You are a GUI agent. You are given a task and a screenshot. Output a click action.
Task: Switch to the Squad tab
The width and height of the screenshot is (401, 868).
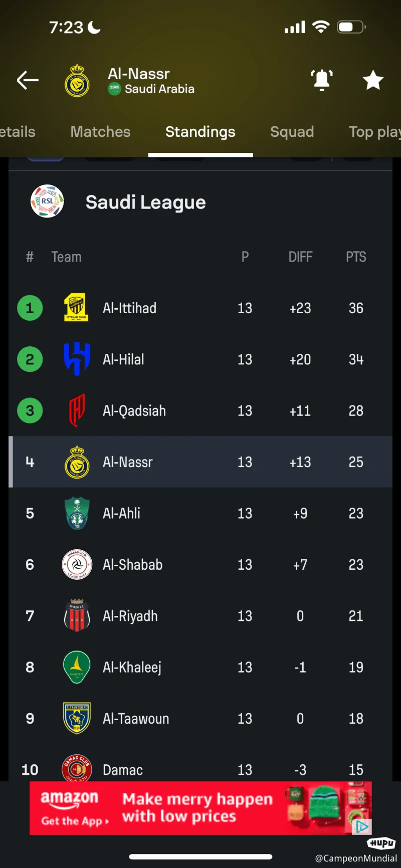click(x=292, y=132)
